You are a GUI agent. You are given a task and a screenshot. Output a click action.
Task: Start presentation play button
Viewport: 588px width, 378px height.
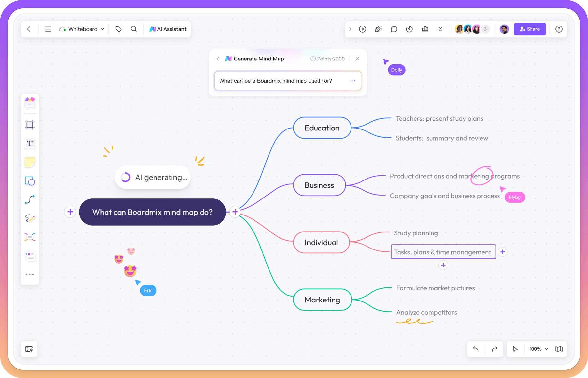(363, 29)
